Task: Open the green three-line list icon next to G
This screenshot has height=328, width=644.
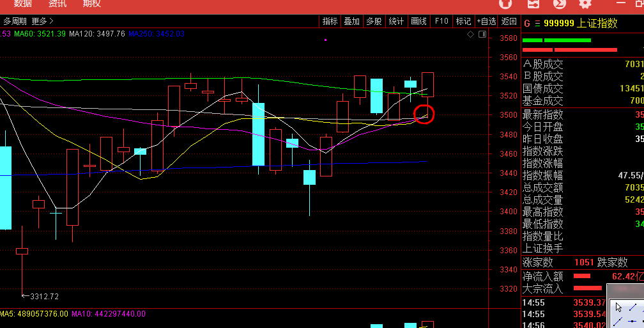Action: click(x=537, y=24)
